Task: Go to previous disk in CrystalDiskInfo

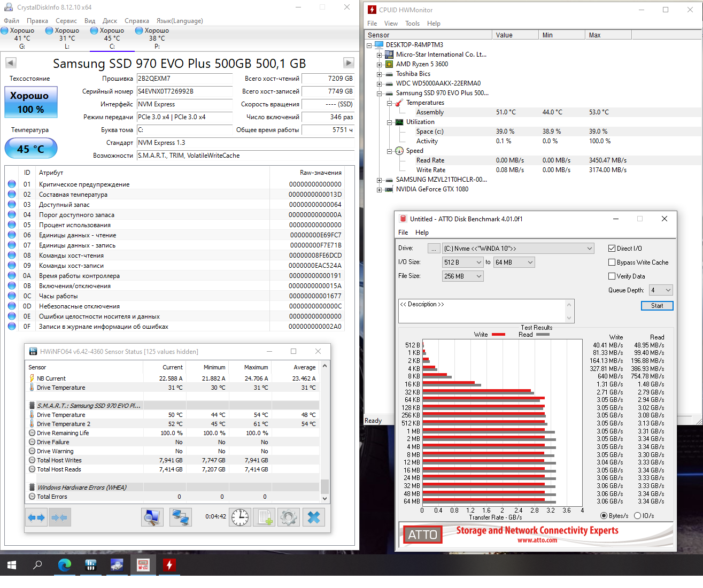Action: click(11, 63)
